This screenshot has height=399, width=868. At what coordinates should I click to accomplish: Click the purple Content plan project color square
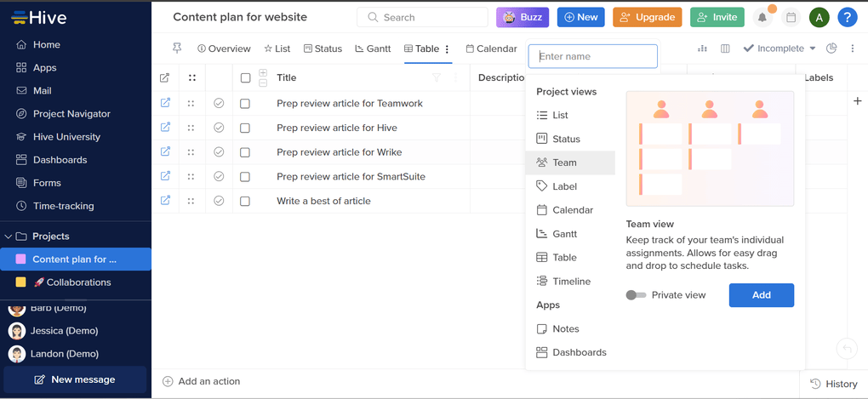pos(21,259)
